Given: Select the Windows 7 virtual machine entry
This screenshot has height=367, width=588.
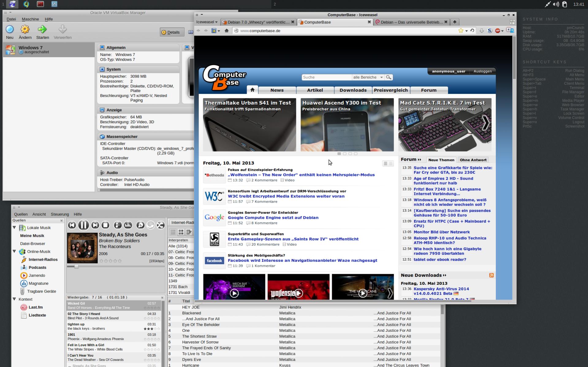Looking at the screenshot, I should point(49,50).
